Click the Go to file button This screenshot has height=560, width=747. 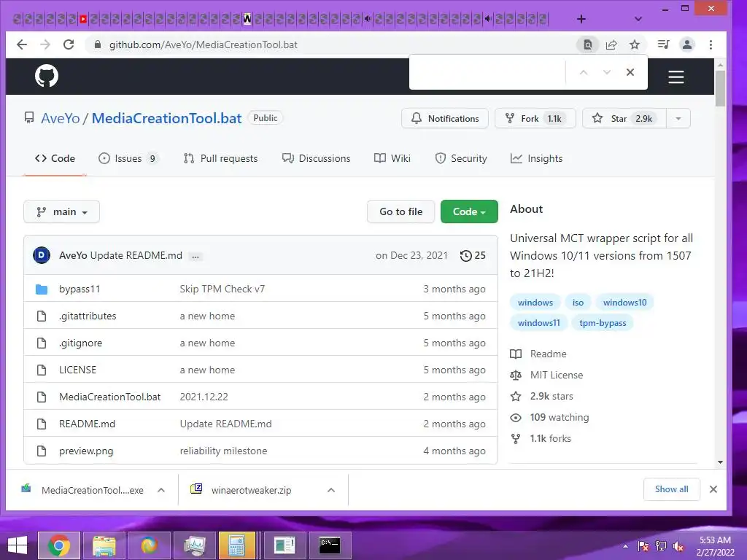coord(400,212)
